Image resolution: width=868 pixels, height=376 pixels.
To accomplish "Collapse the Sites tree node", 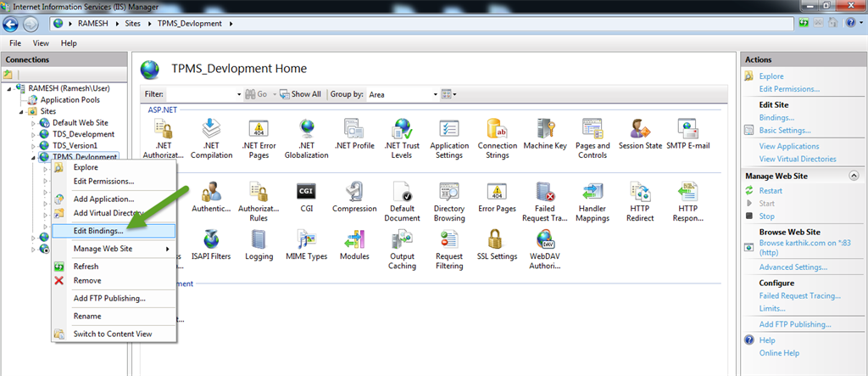I will (20, 111).
